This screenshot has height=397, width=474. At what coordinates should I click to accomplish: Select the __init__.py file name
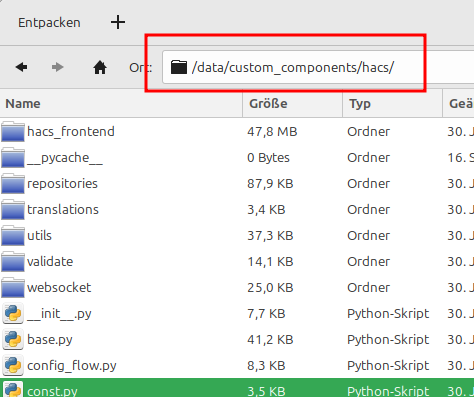pos(59,314)
